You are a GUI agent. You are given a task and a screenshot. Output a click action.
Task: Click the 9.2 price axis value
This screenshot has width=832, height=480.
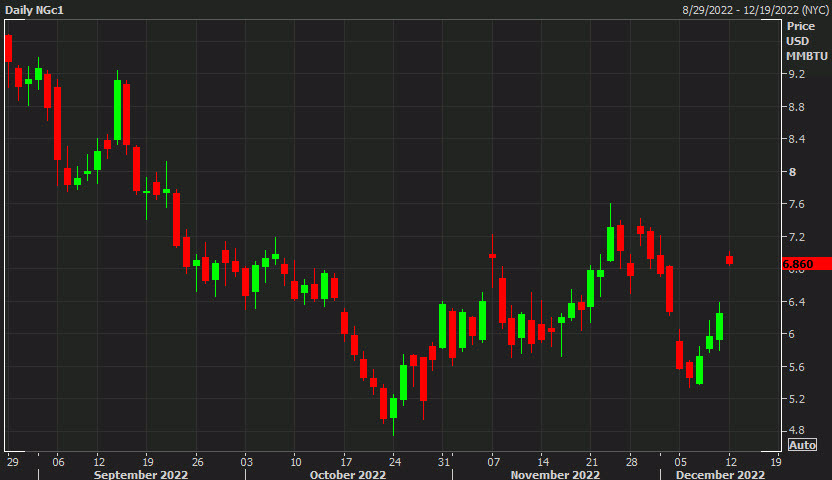tap(796, 74)
